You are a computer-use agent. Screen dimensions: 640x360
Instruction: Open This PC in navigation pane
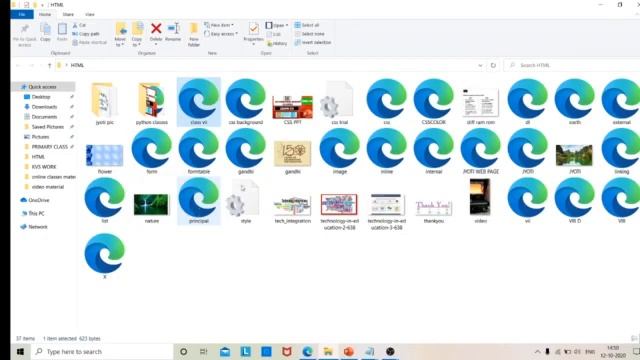pos(36,213)
